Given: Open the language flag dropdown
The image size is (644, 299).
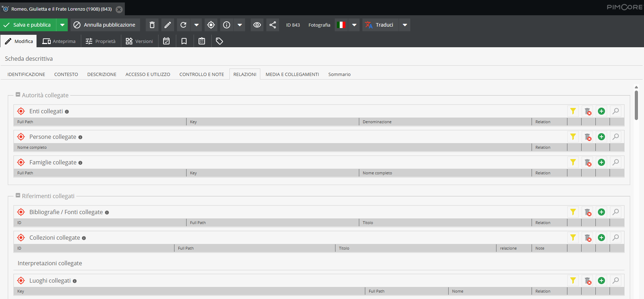Looking at the screenshot, I should [x=354, y=25].
